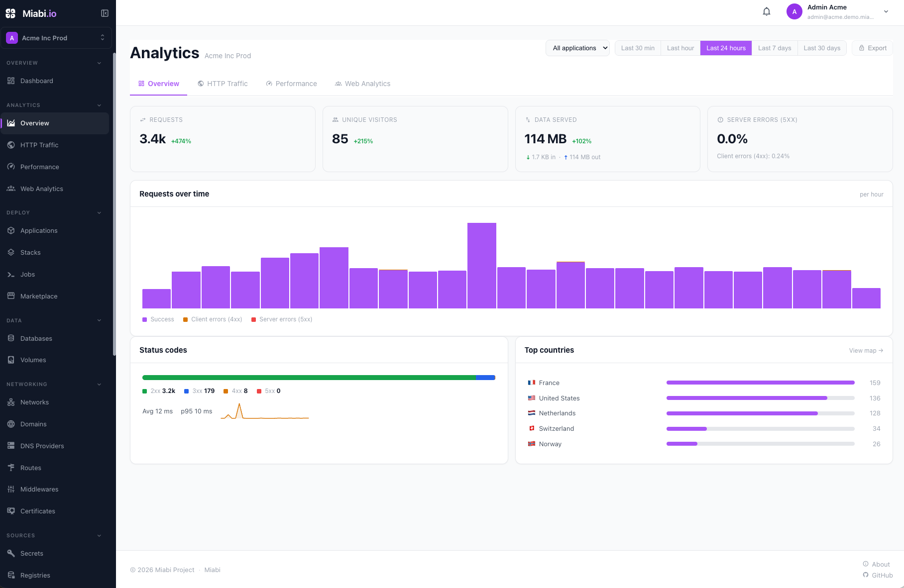Click the Overview chart icon in sidebar
The image size is (904, 588).
coord(11,123)
